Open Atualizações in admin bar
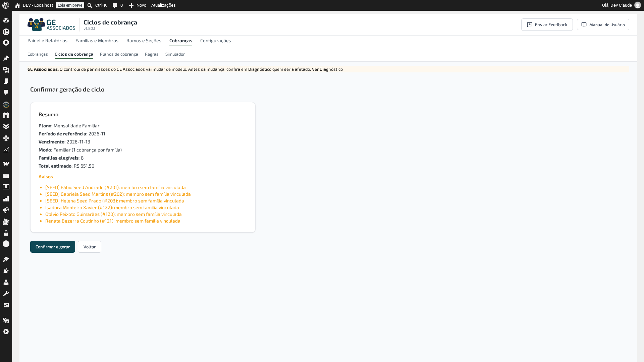 tap(163, 5)
